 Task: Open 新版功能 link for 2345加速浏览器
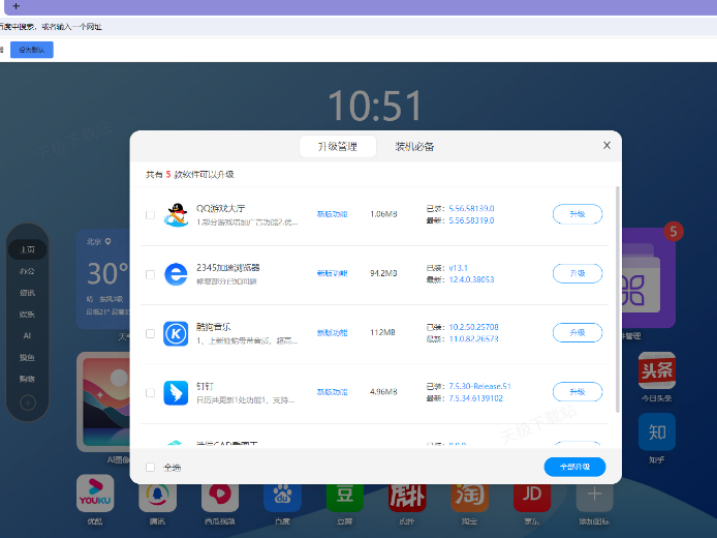332,274
